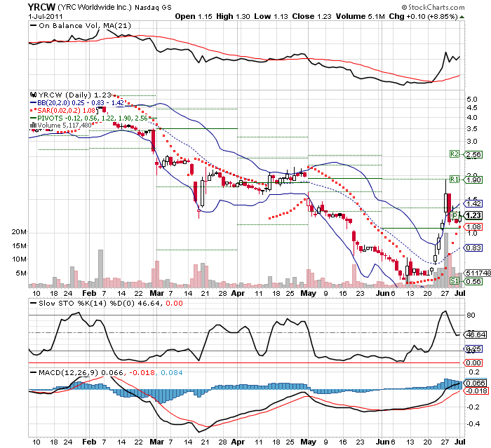Click the 1.90 pivot price tag
This screenshot has height=448, width=491.
[x=473, y=179]
